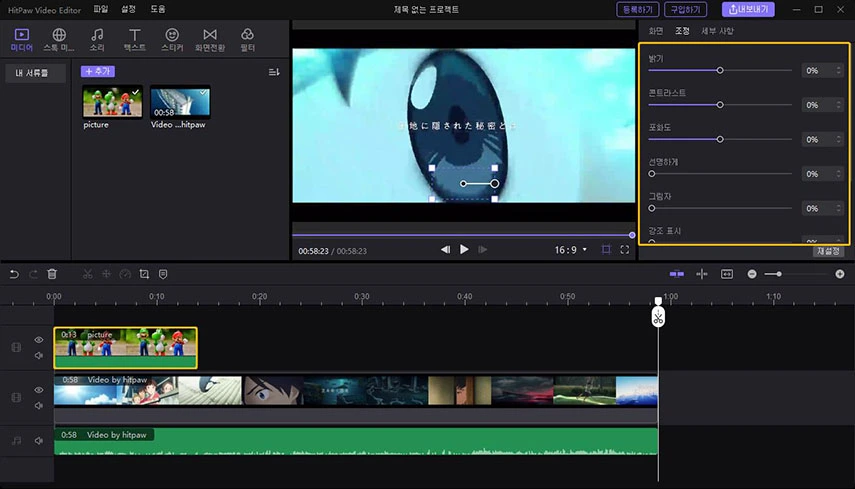Switch to the 화면 tab
The height and width of the screenshot is (489, 855).
(x=656, y=31)
